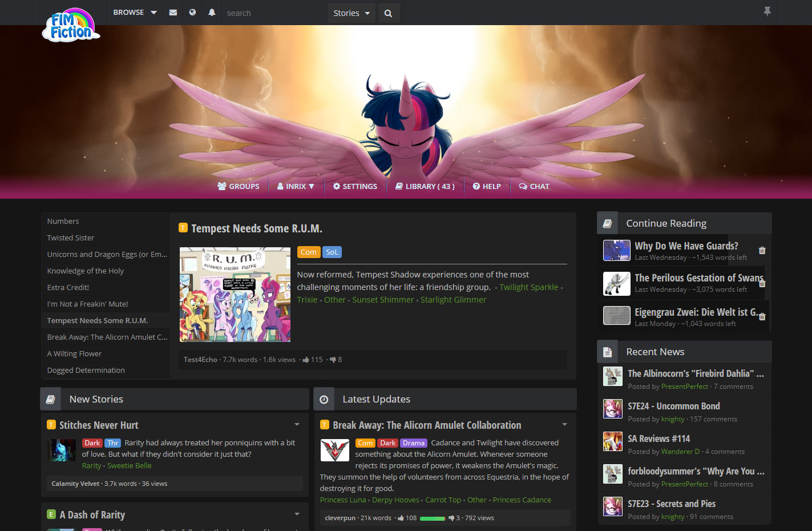Go to Groups in the user bar
This screenshot has width=812, height=531.
point(239,186)
